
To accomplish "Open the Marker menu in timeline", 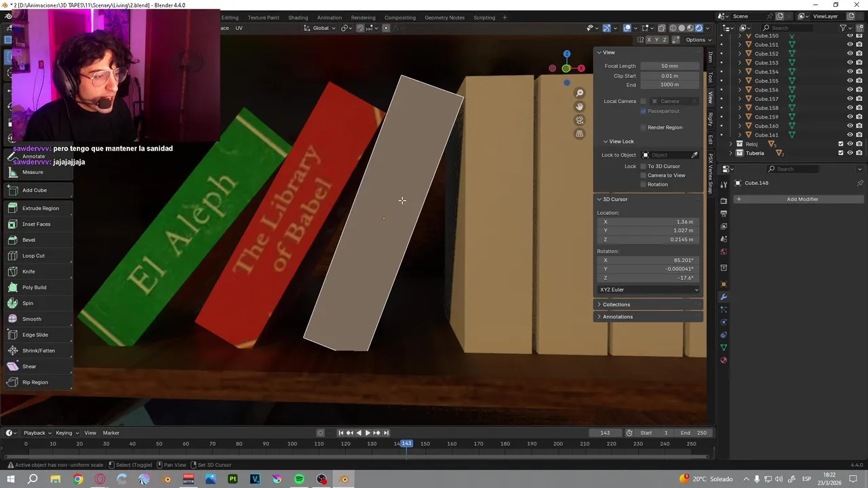I will pos(111,432).
